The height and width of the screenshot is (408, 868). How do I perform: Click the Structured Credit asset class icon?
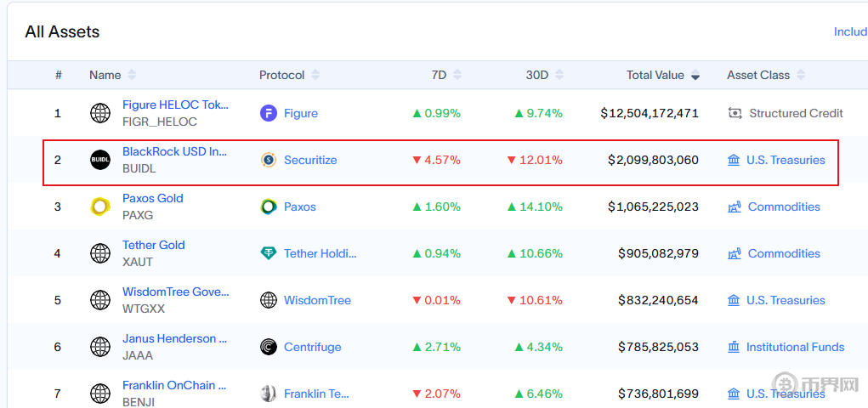coord(735,113)
